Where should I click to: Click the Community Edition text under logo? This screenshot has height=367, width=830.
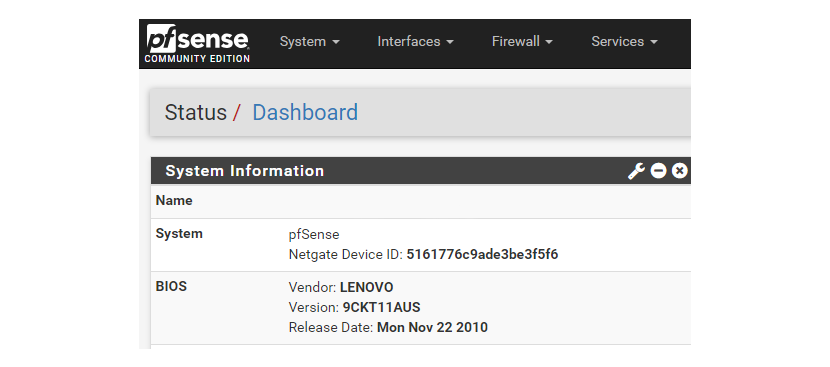coord(197,59)
